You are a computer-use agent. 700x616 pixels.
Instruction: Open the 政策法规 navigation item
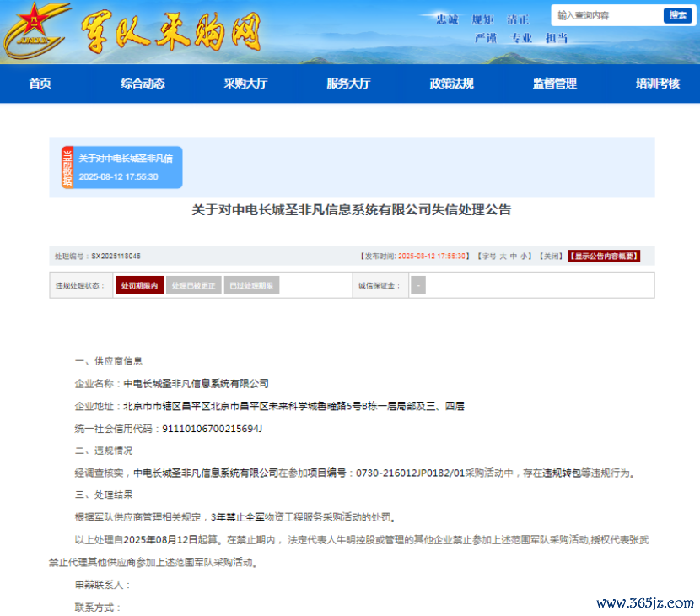coord(451,84)
